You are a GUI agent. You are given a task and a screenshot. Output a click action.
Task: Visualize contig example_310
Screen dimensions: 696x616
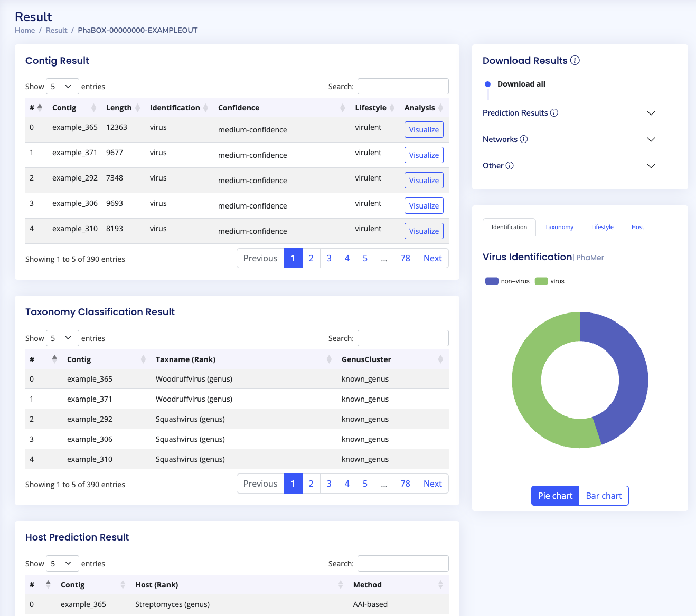[x=424, y=231]
